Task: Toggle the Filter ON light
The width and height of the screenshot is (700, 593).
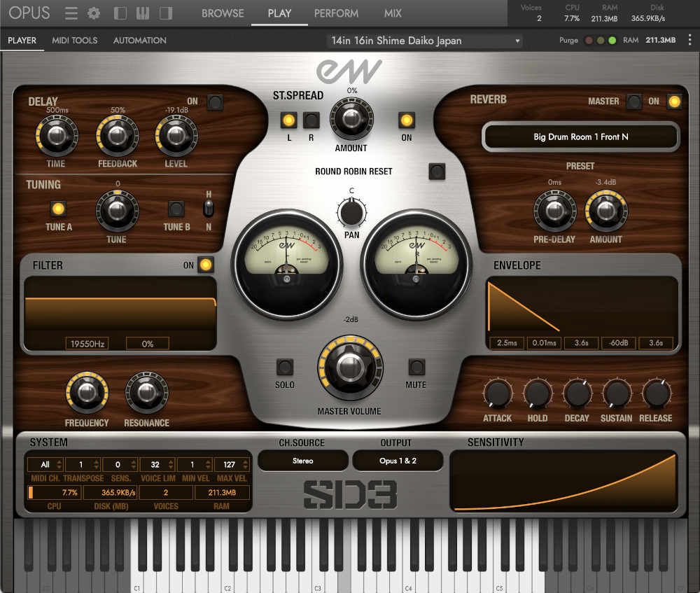Action: pos(204,265)
